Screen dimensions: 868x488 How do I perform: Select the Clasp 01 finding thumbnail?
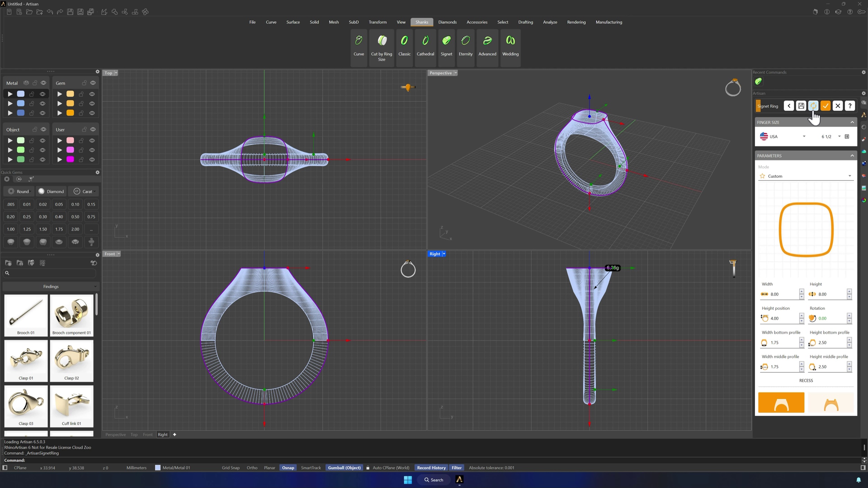click(26, 361)
